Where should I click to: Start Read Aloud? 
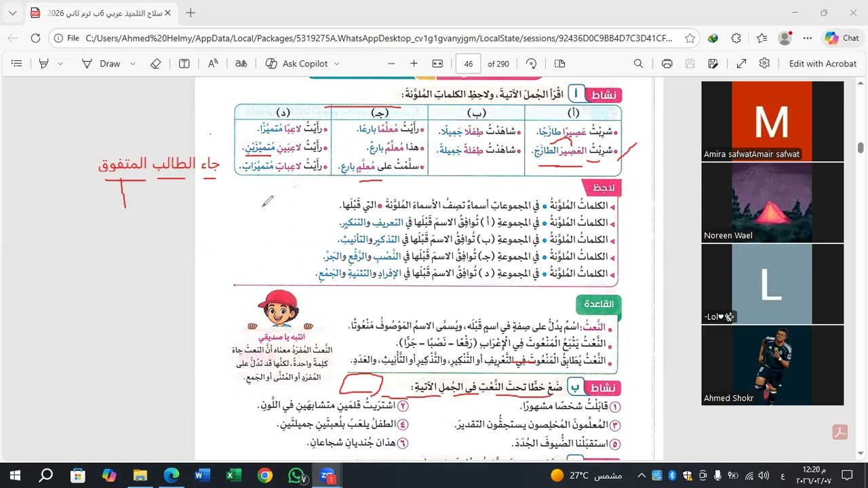click(x=213, y=64)
